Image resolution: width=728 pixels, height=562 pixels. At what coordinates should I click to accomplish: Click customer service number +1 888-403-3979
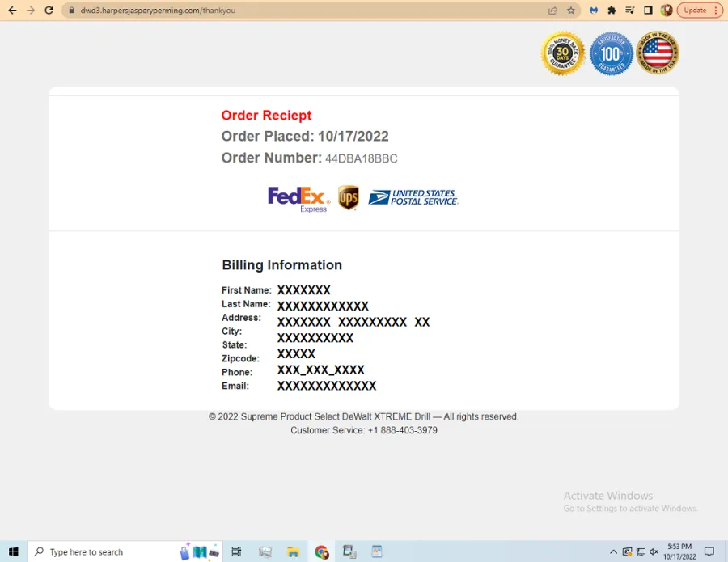click(x=403, y=430)
